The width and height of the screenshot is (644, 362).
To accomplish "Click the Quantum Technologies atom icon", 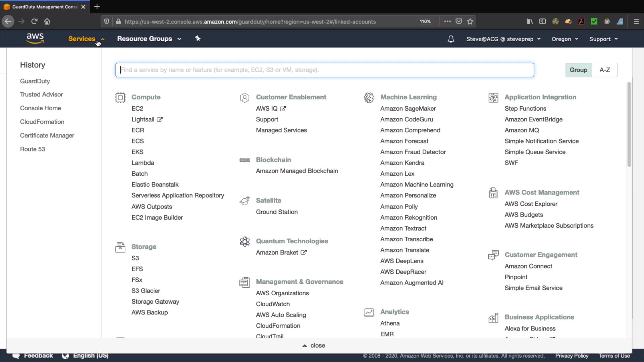I will [245, 241].
